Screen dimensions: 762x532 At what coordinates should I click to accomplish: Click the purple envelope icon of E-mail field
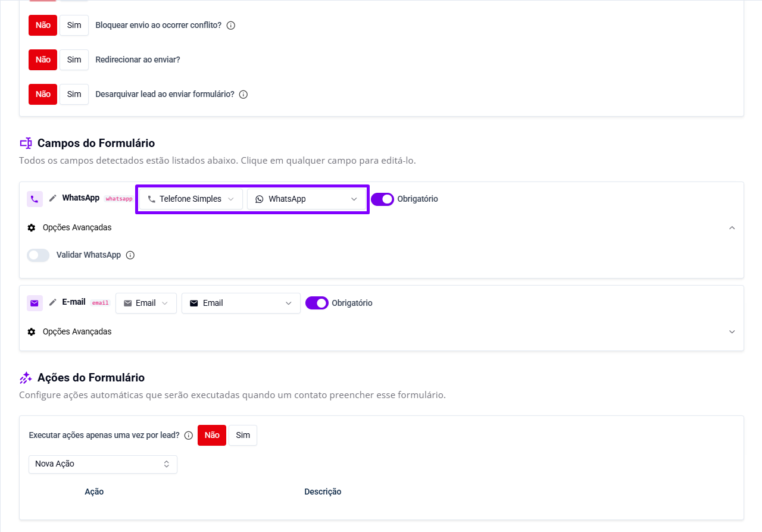[x=35, y=303]
